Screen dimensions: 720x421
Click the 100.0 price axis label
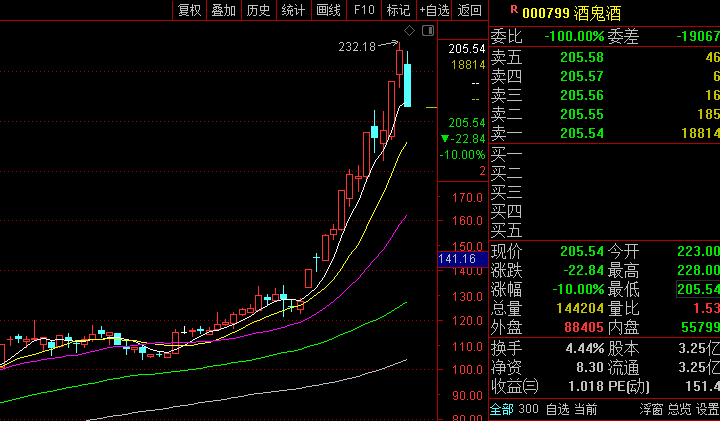467,370
